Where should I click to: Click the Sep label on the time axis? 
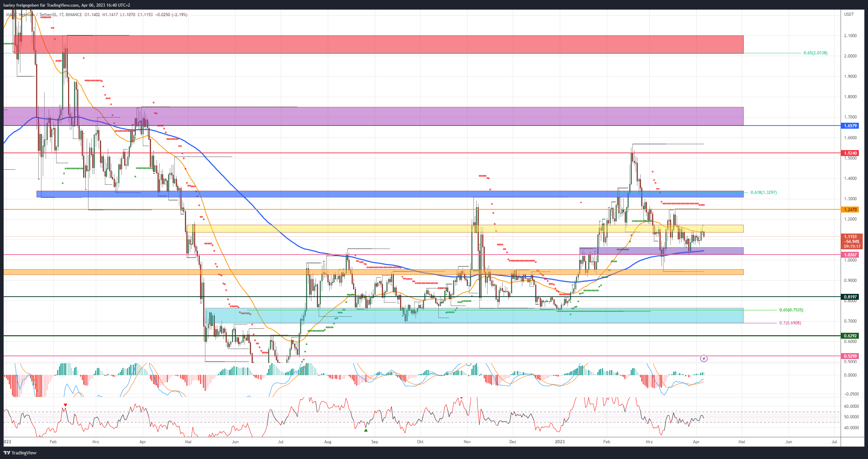(x=375, y=442)
